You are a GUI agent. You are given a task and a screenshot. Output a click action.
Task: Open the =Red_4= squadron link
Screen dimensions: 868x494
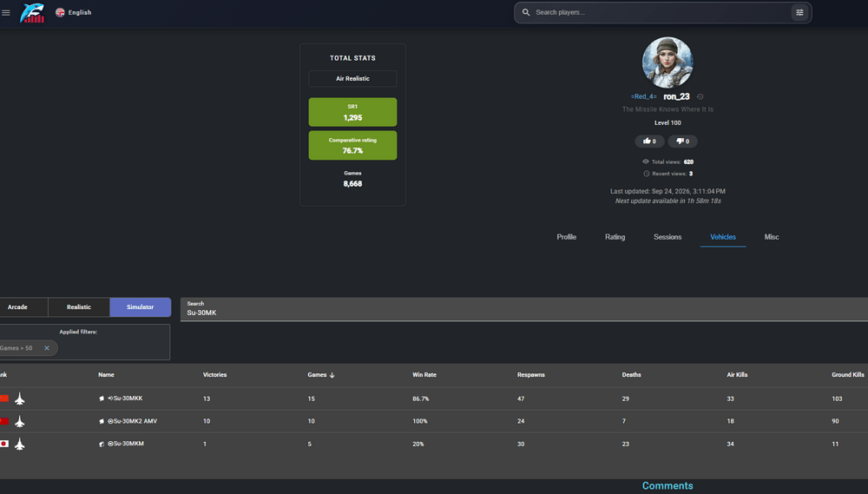point(643,96)
